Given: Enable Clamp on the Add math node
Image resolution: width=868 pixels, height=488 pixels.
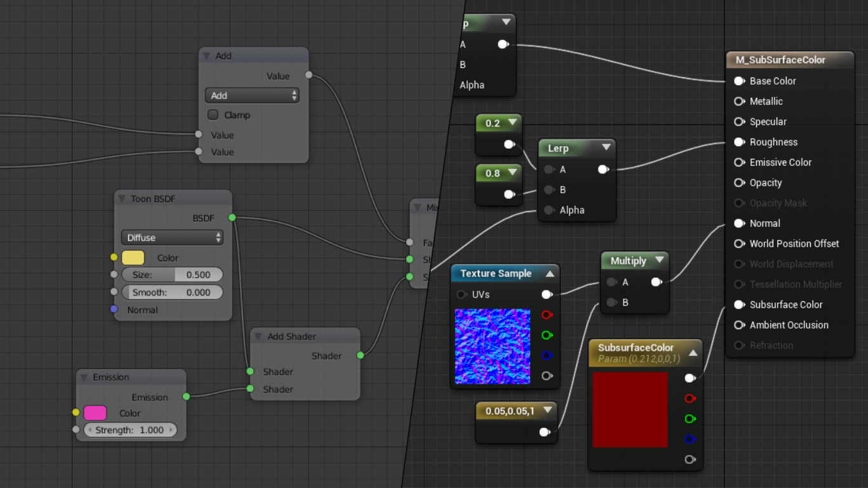Looking at the screenshot, I should (213, 114).
